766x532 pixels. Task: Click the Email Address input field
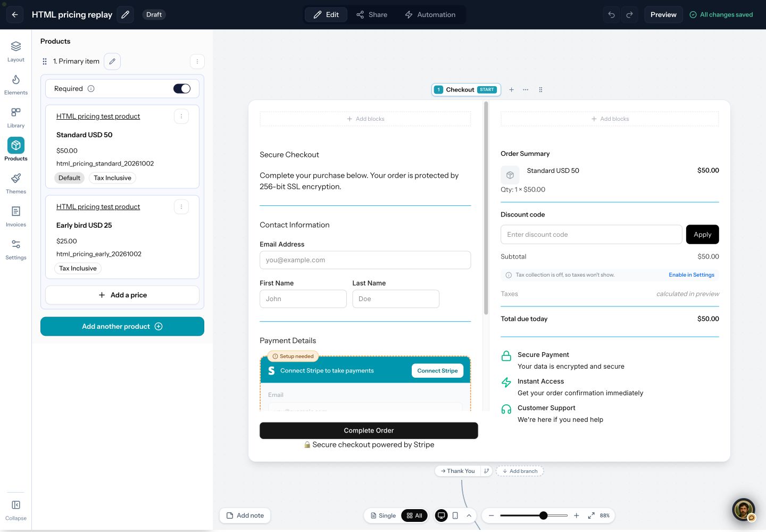365,260
